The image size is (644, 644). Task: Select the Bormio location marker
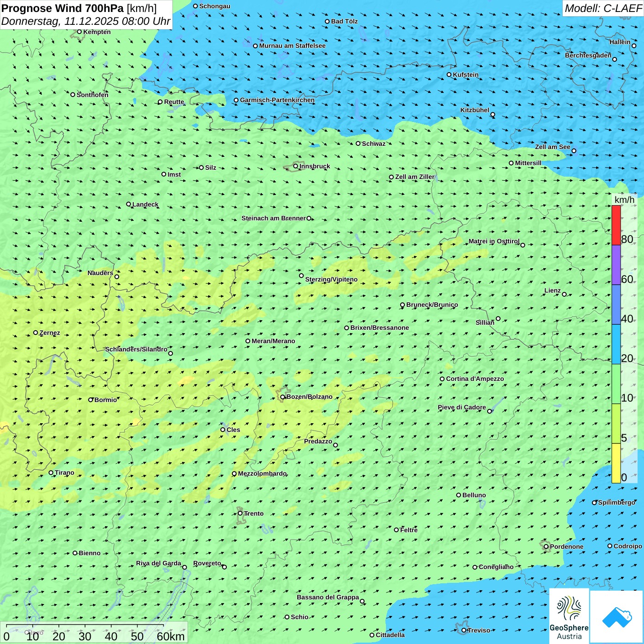tap(91, 400)
